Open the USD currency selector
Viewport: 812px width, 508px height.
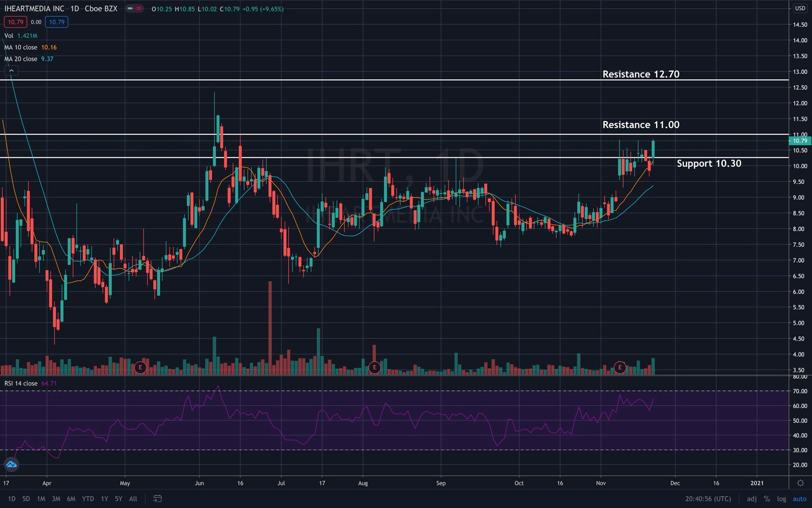tap(800, 8)
